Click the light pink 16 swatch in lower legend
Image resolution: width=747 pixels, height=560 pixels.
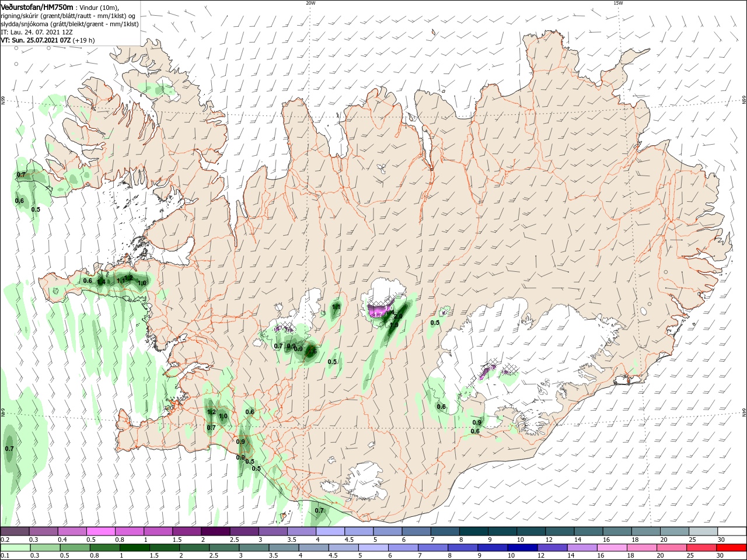[x=612, y=548]
